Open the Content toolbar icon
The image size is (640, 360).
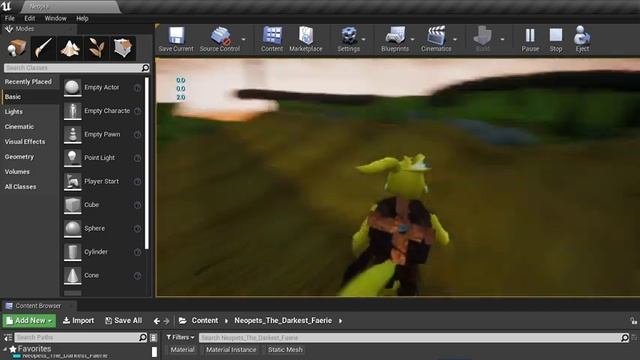click(x=272, y=40)
